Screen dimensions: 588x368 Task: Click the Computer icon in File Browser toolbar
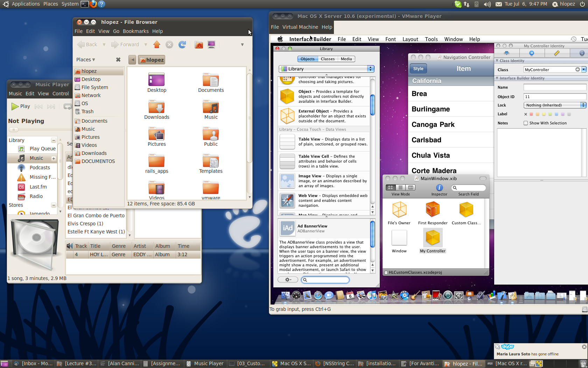[211, 45]
